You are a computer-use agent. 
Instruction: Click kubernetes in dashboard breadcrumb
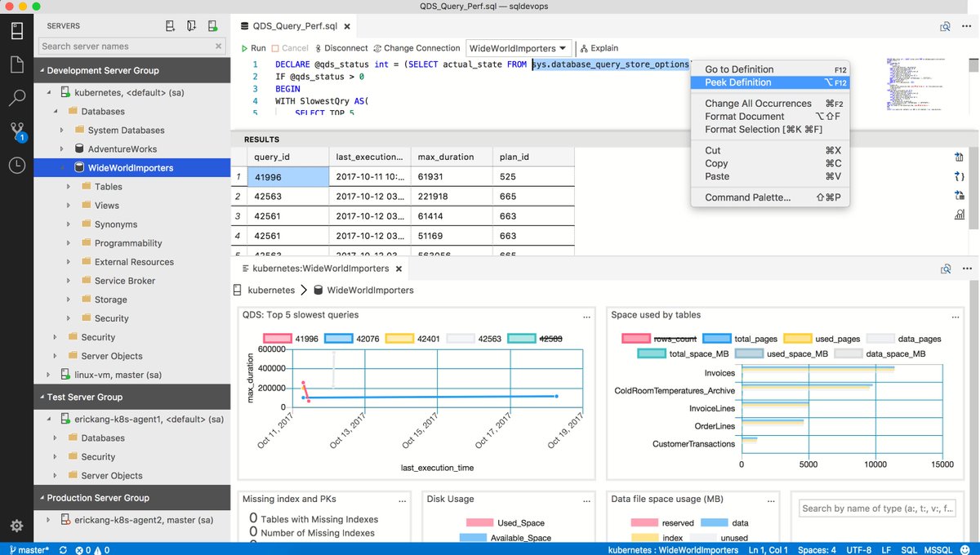[271, 290]
